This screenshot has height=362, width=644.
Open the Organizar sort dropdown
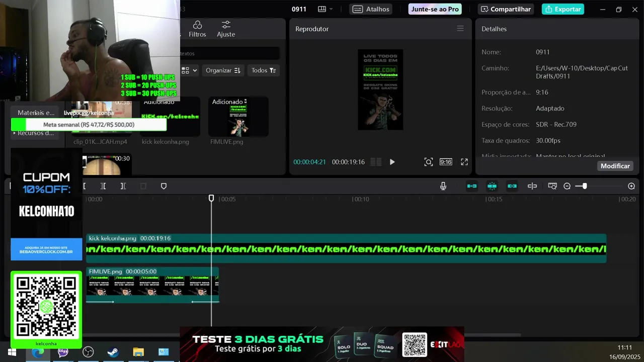[x=223, y=70]
